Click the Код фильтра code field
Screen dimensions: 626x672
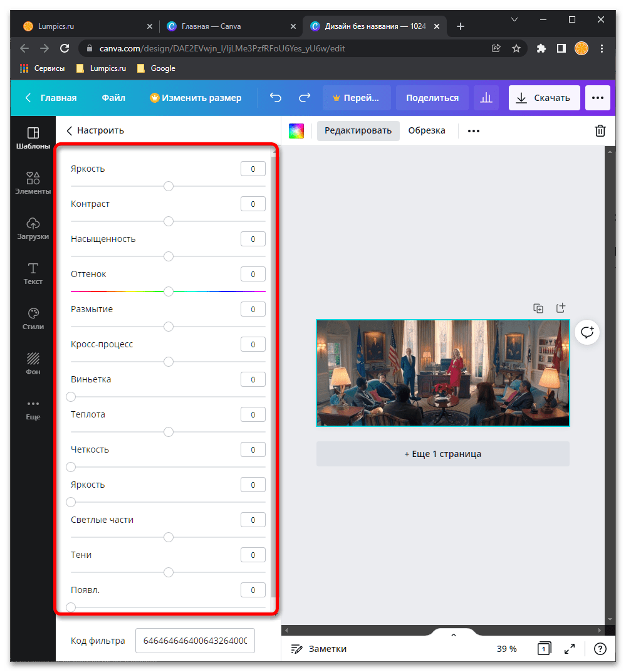pyautogui.click(x=195, y=640)
